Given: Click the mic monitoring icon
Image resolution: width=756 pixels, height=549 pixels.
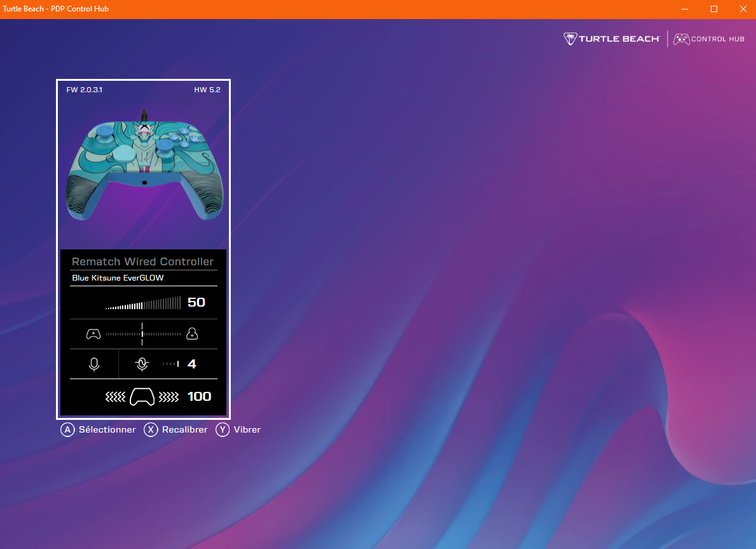Looking at the screenshot, I should click(x=142, y=364).
